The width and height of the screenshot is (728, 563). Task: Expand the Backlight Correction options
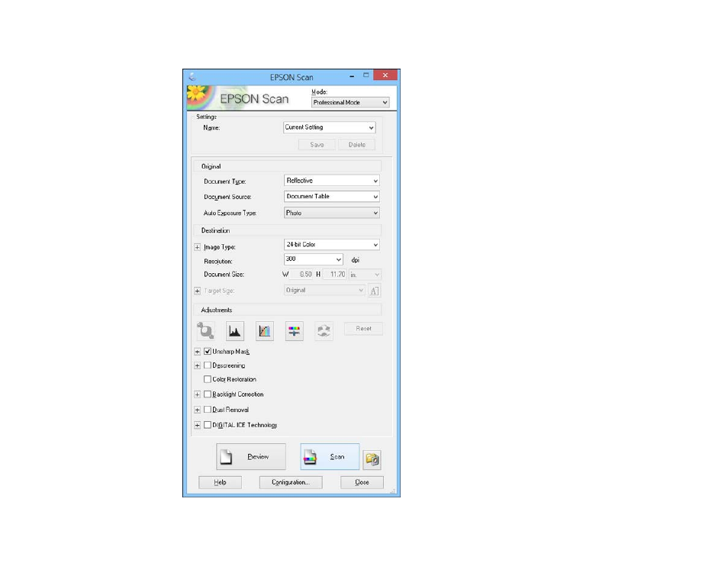click(198, 394)
